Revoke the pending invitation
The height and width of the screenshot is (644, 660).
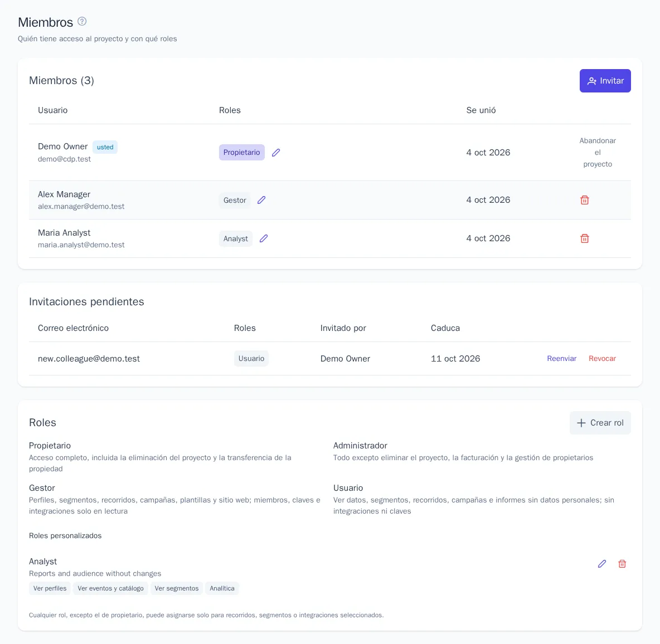[x=602, y=358]
